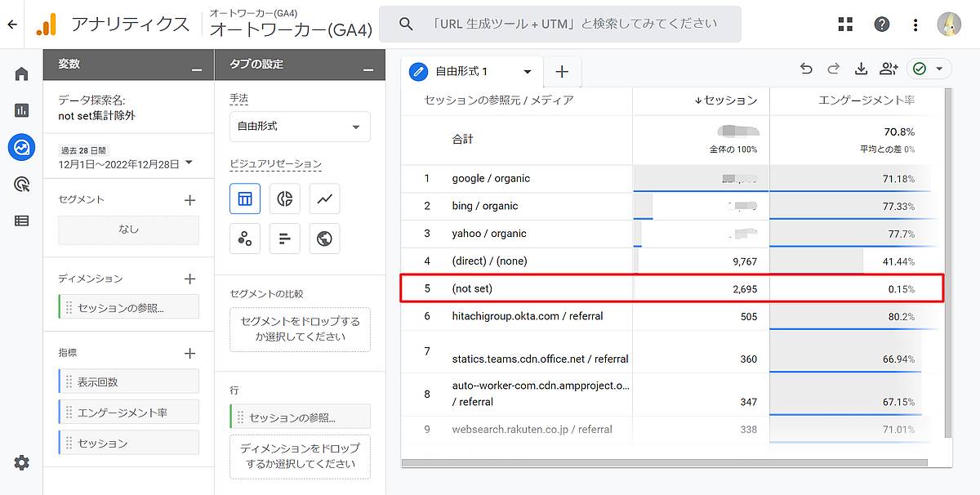The image size is (980, 495).
Task: Click the undo icon
Action: [806, 69]
